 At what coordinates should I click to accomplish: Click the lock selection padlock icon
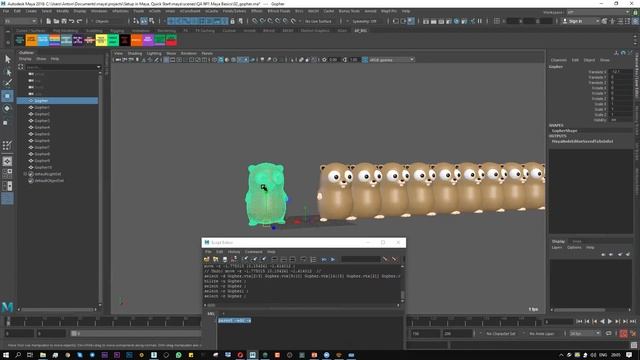pyautogui.click(x=233, y=21)
